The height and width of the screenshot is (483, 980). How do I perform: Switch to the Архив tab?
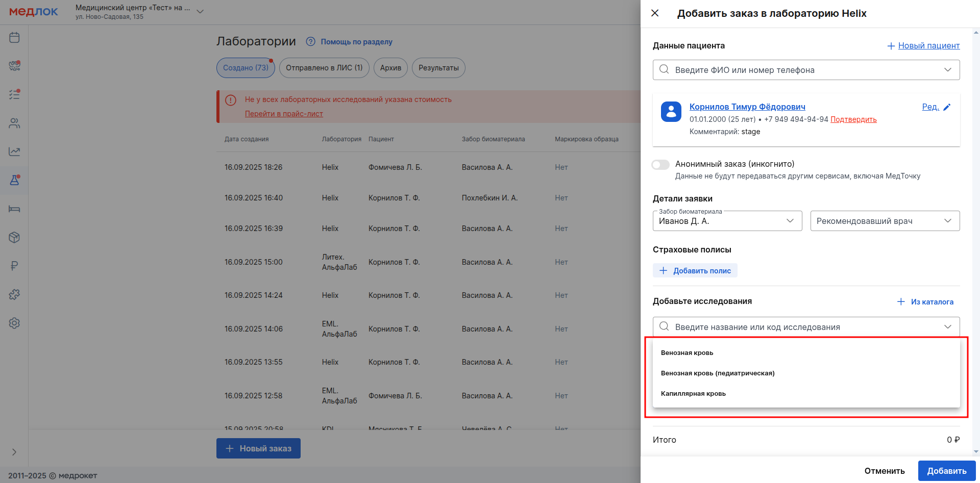[x=390, y=68]
